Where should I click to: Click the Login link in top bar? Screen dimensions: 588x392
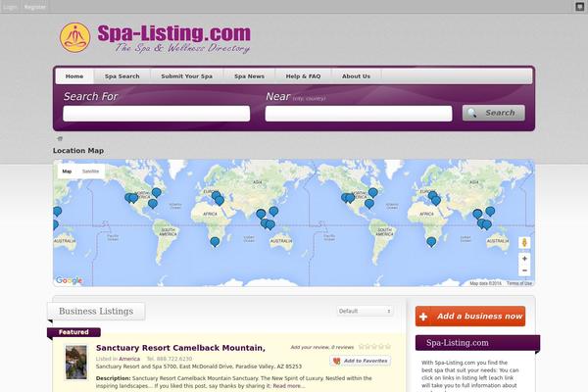pyautogui.click(x=10, y=7)
